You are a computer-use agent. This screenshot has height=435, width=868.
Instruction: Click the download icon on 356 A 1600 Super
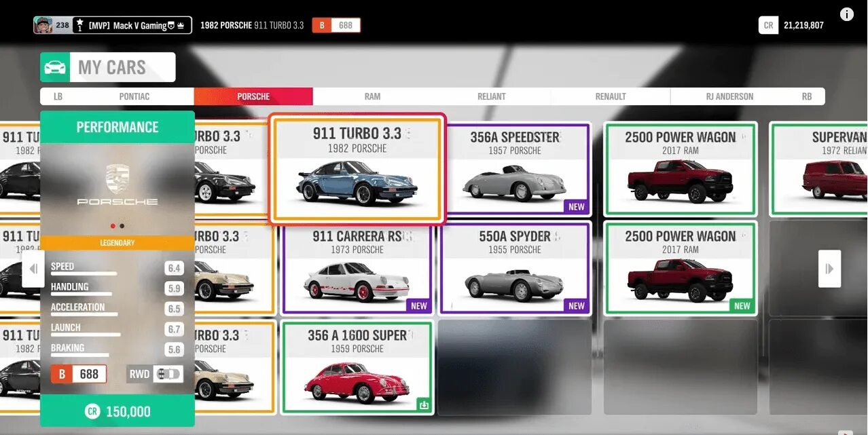[x=424, y=405]
